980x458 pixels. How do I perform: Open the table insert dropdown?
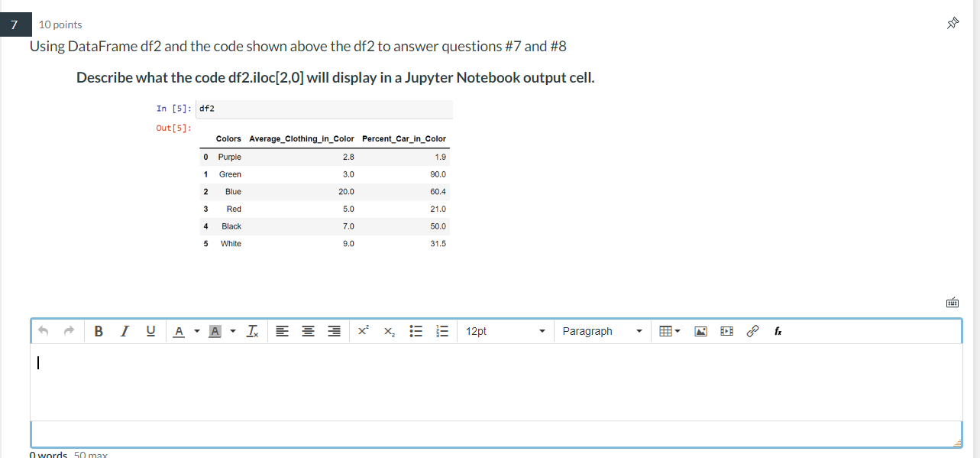pyautogui.click(x=668, y=330)
